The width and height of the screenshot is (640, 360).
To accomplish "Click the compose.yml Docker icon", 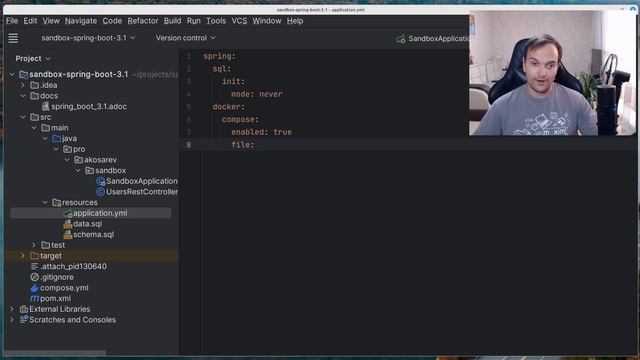I will point(35,288).
